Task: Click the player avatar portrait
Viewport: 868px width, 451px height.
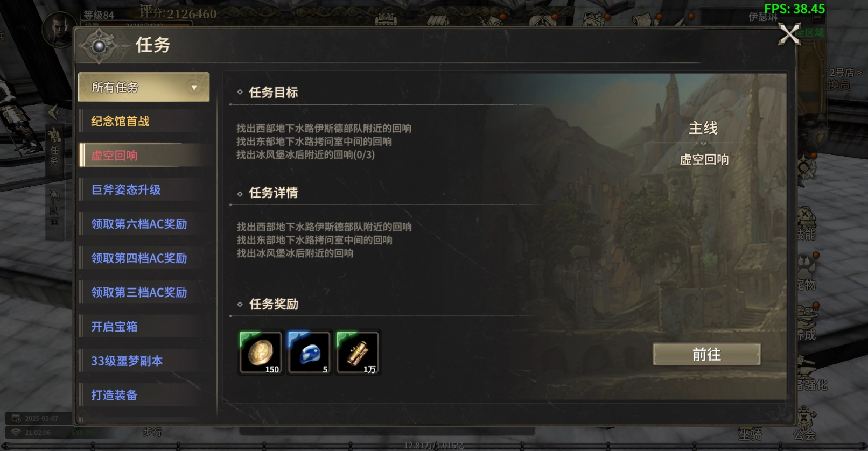Action: [59, 29]
